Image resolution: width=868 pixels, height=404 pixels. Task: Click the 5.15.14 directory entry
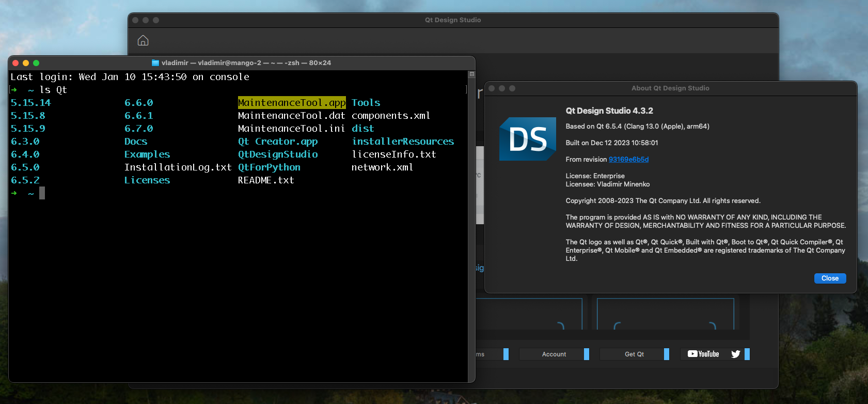[31, 103]
